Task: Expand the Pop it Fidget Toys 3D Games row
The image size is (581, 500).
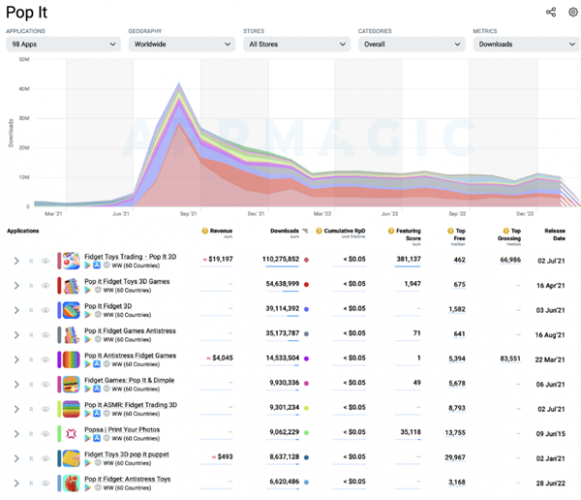Action: [17, 285]
